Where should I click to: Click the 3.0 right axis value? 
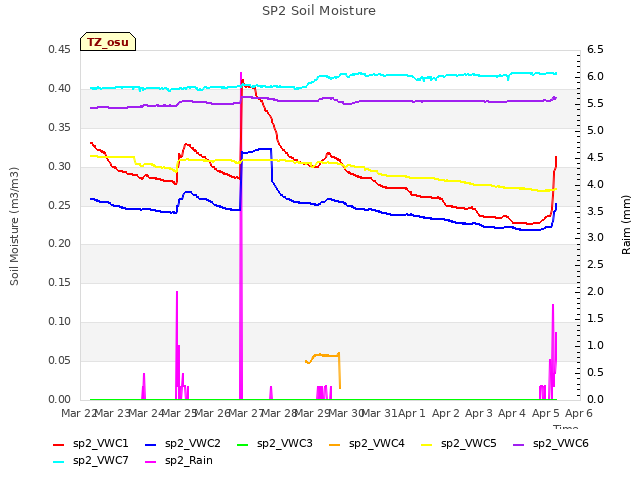click(595, 238)
